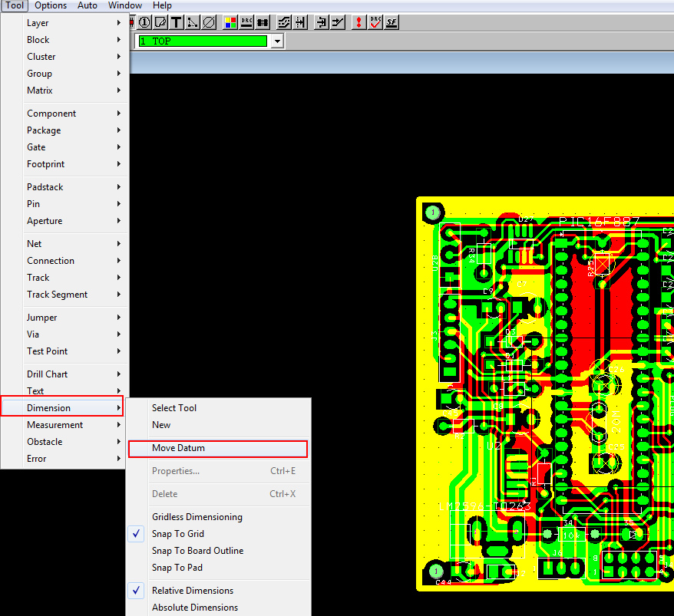Enable Absolute Dimensions option
Screen dimensions: 674x616
(194, 608)
